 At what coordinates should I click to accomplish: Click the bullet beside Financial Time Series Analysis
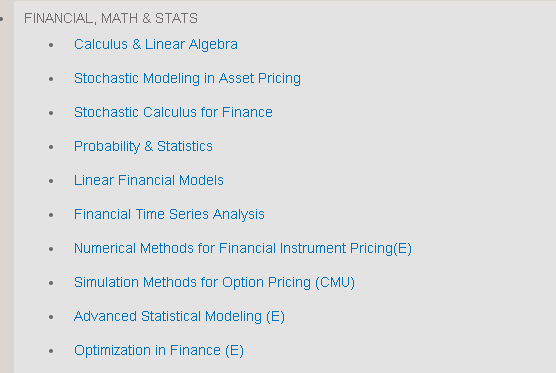[51, 215]
